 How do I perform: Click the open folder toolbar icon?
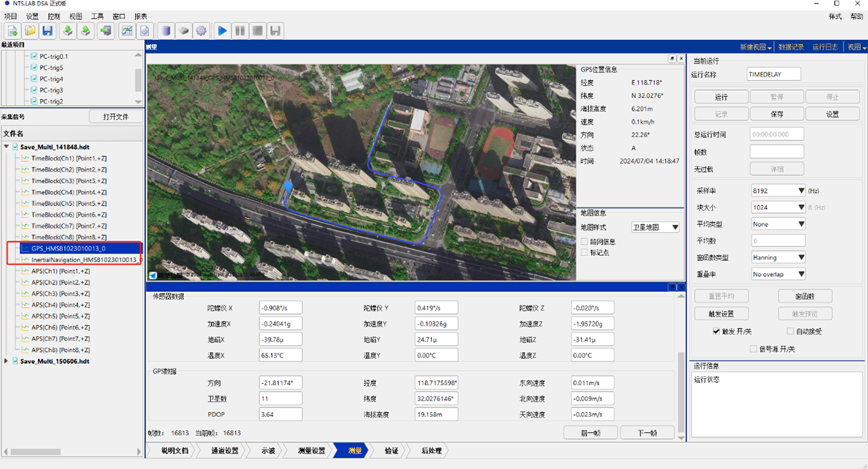point(30,30)
